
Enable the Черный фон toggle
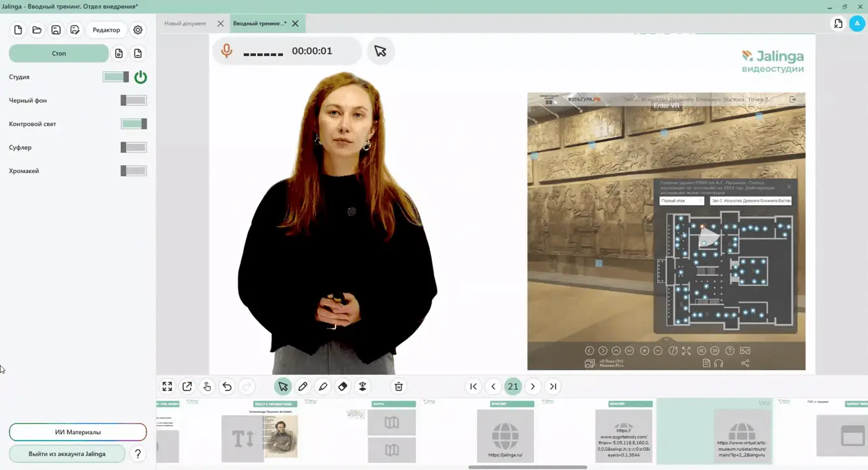[134, 101]
